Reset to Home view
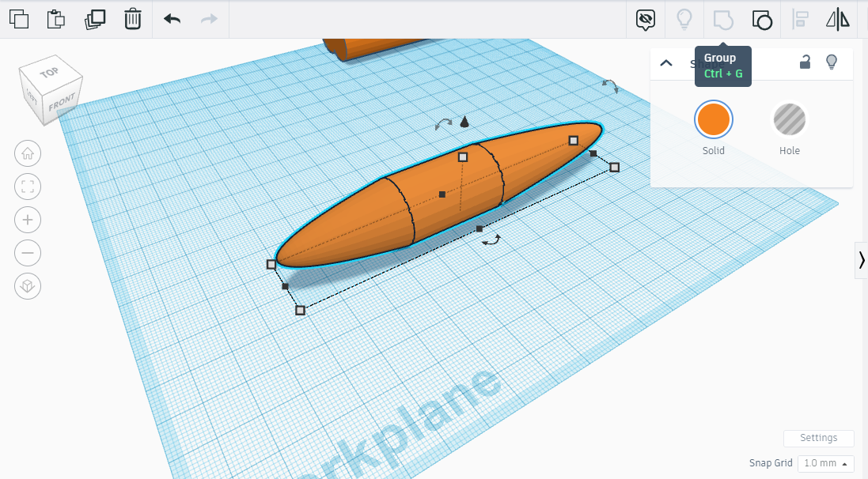 pyautogui.click(x=28, y=153)
